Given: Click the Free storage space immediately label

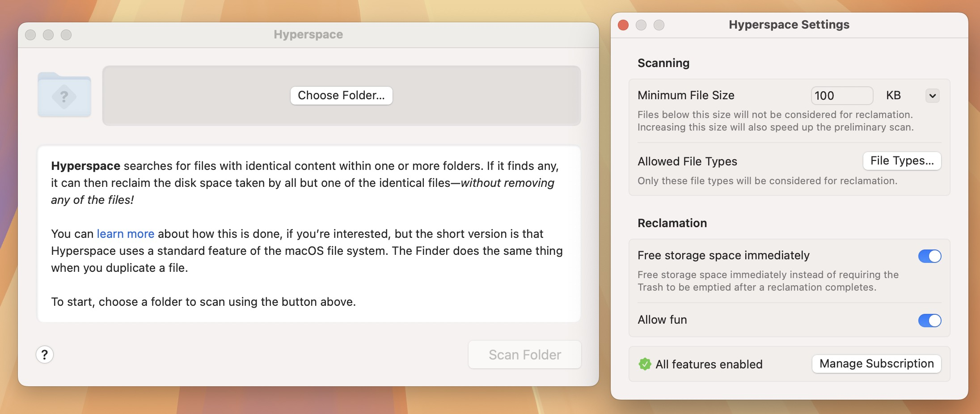Looking at the screenshot, I should (x=724, y=255).
